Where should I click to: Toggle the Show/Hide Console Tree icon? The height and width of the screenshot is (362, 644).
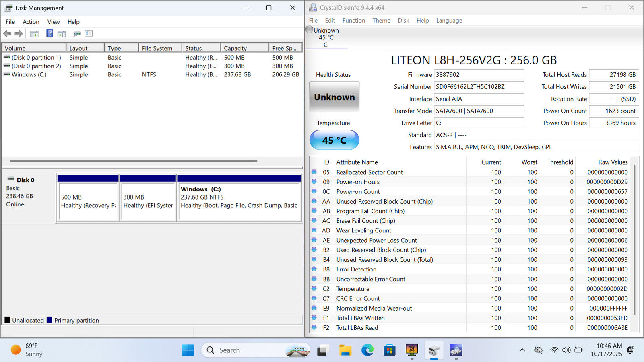pos(34,34)
